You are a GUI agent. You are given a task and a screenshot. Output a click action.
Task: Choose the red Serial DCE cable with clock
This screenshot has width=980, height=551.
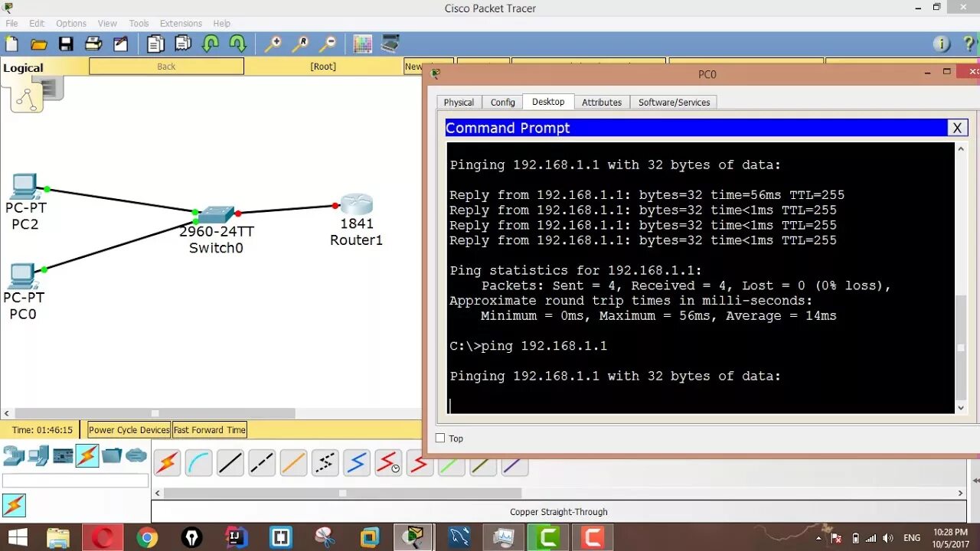[388, 463]
